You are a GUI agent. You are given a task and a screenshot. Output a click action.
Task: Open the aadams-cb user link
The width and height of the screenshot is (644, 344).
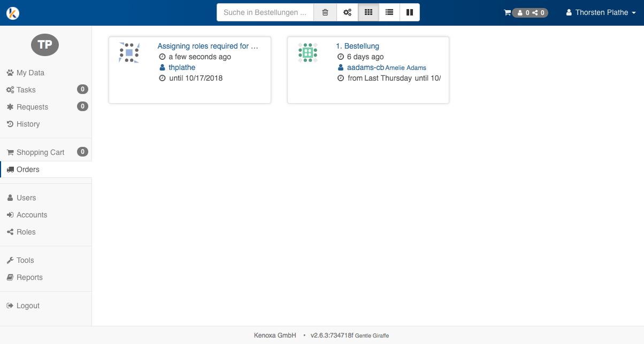(365, 67)
